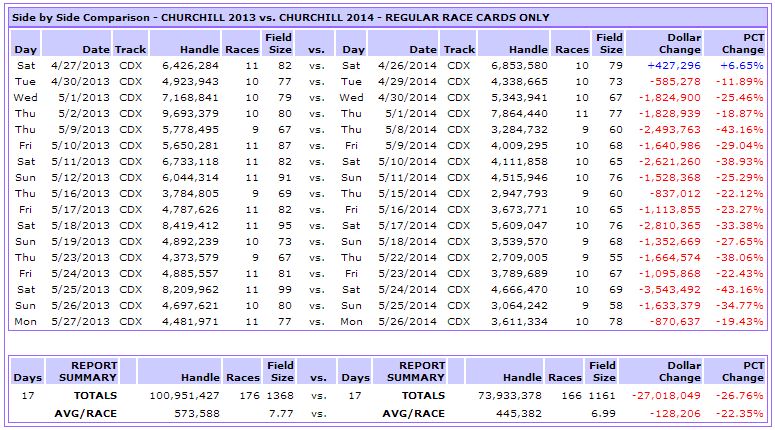Click percent change -23.27%
The height and width of the screenshot is (430, 775).
click(x=739, y=210)
